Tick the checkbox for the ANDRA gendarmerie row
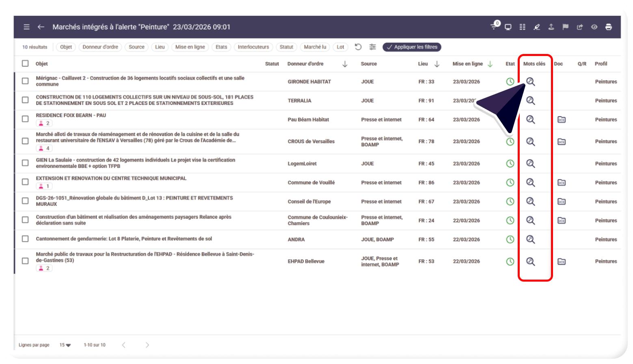 pos(25,239)
